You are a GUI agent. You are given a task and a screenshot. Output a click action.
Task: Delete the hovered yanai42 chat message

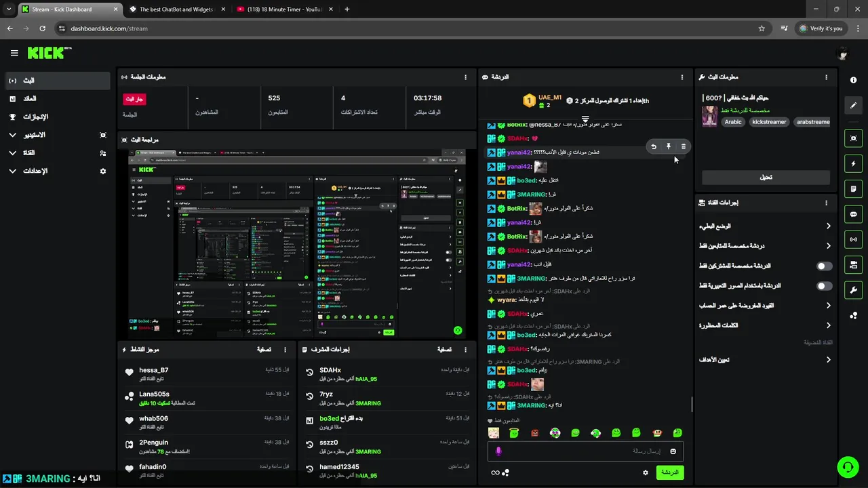(x=684, y=146)
